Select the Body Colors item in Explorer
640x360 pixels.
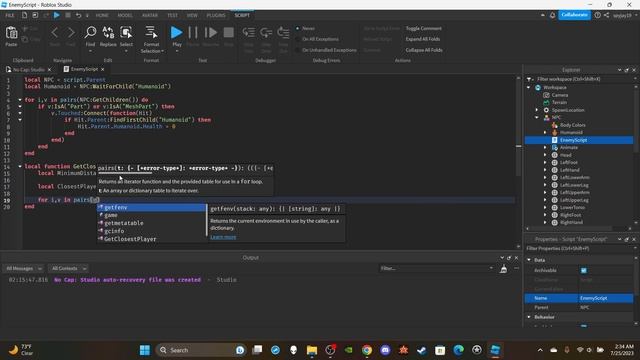click(572, 125)
